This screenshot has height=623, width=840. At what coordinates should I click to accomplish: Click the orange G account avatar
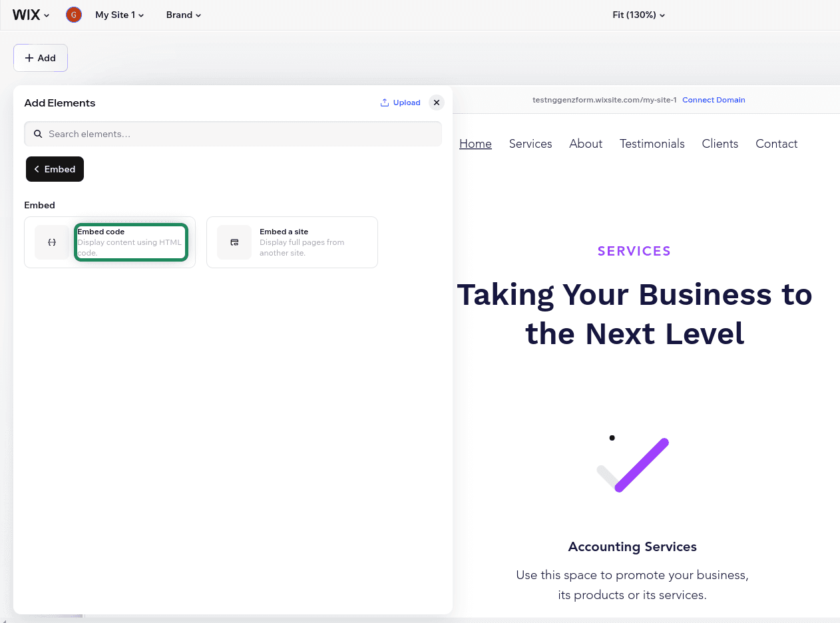click(x=74, y=14)
